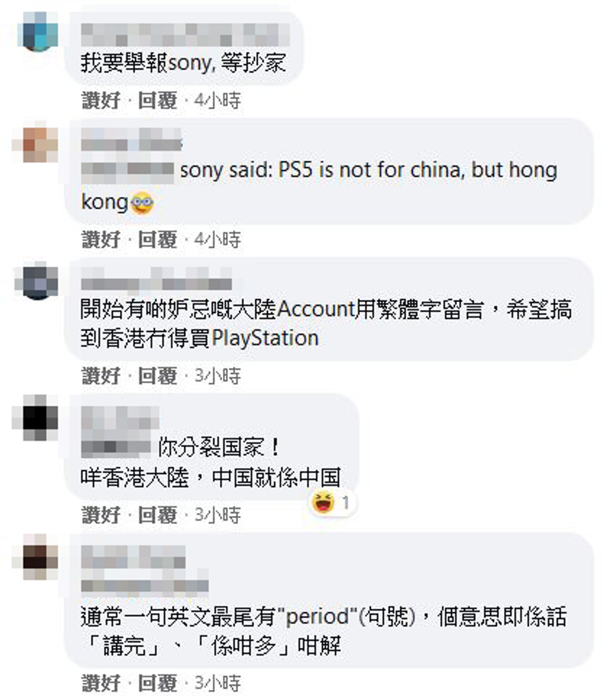Reply to the PS5 is not for china comment
The height and width of the screenshot is (699, 616).
(158, 239)
